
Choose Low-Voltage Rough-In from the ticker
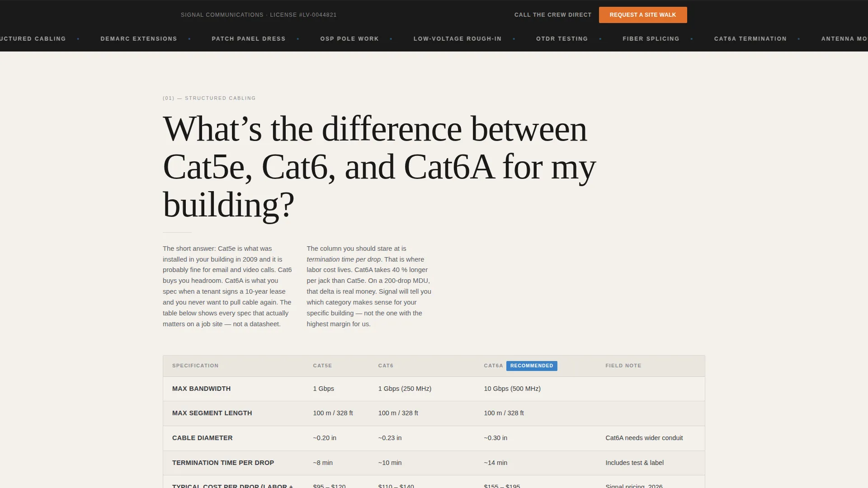(x=458, y=39)
